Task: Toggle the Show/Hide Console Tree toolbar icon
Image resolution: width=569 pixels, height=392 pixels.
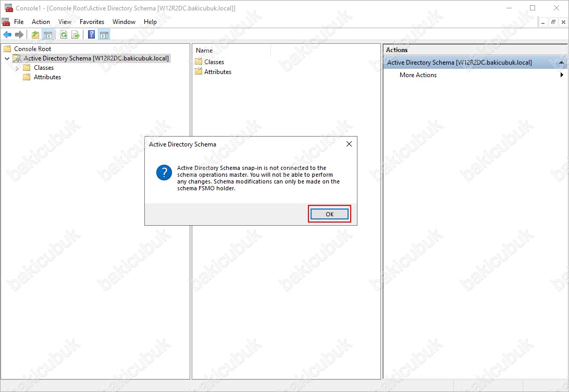Action: click(x=48, y=35)
